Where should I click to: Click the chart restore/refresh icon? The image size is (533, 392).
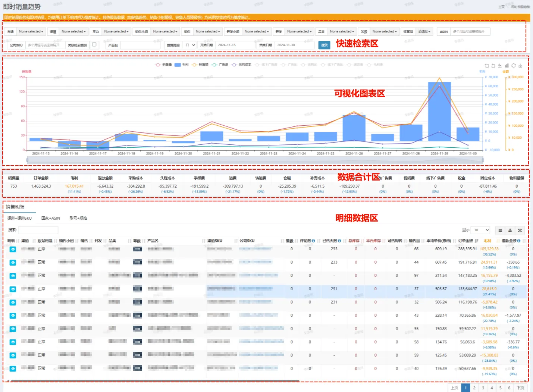(x=514, y=66)
